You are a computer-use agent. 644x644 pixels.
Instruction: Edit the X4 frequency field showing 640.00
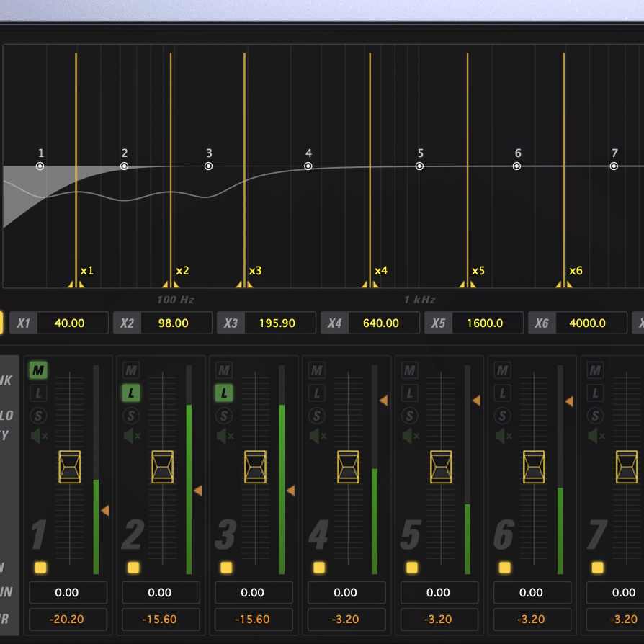click(384, 323)
